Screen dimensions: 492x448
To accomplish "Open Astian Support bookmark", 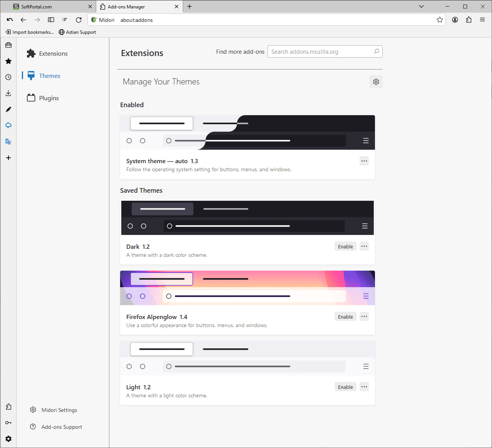I will pyautogui.click(x=77, y=32).
